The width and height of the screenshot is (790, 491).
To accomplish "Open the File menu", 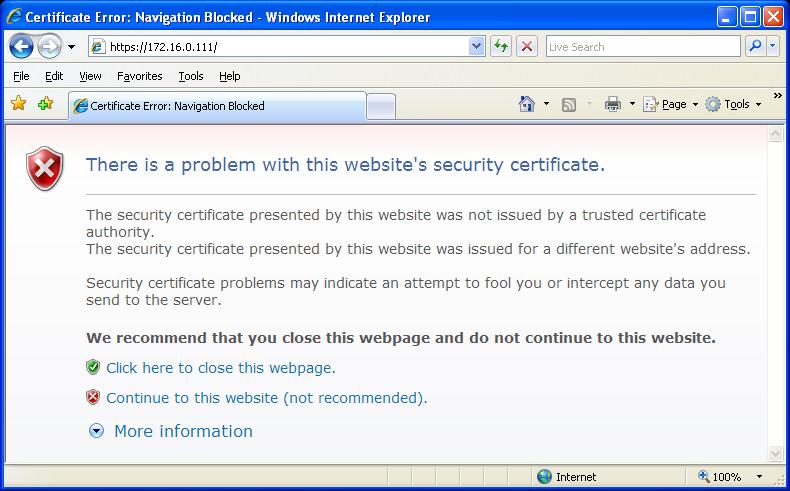I will coord(21,76).
